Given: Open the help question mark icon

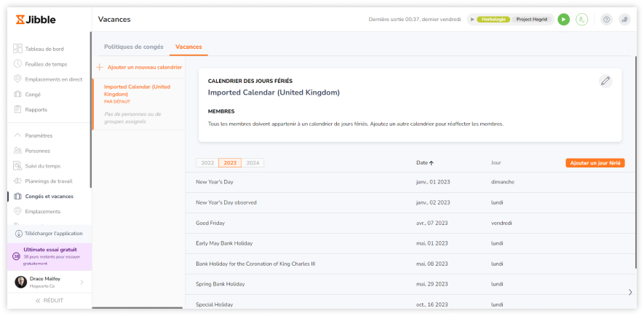Looking at the screenshot, I should [607, 20].
